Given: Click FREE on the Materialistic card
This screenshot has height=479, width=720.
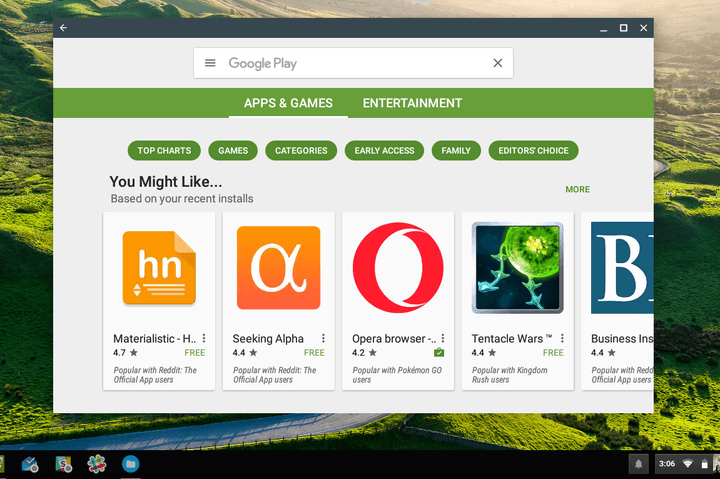Looking at the screenshot, I should (x=195, y=353).
